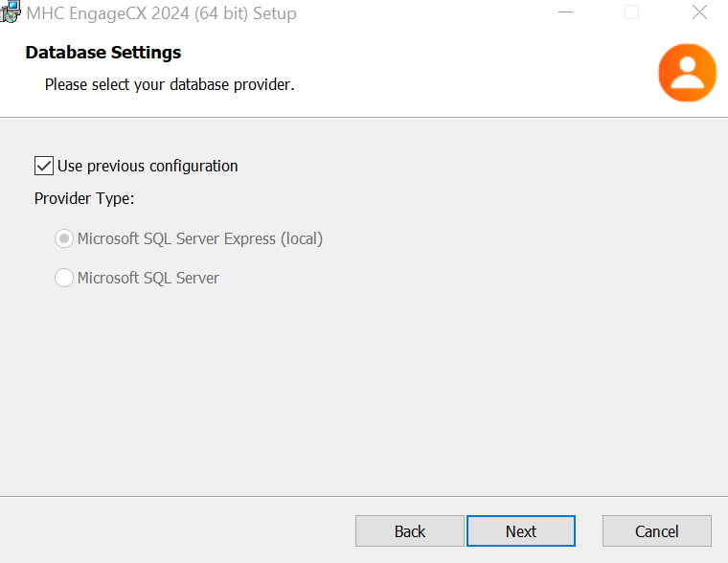
Task: Select the plain Microsoft SQL Server radio
Action: tap(64, 278)
